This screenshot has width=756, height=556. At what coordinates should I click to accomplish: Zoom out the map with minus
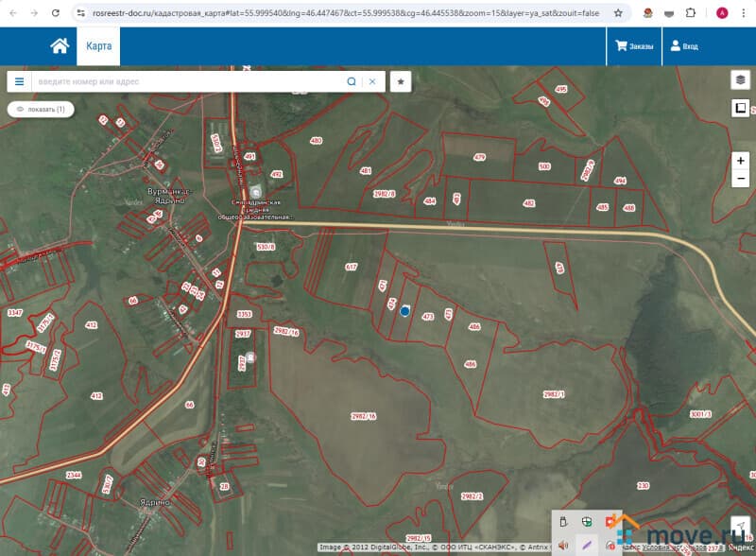[740, 178]
